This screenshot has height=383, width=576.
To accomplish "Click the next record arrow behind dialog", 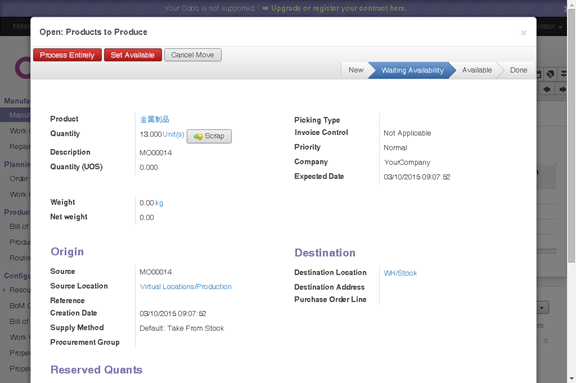I will pos(562,89).
